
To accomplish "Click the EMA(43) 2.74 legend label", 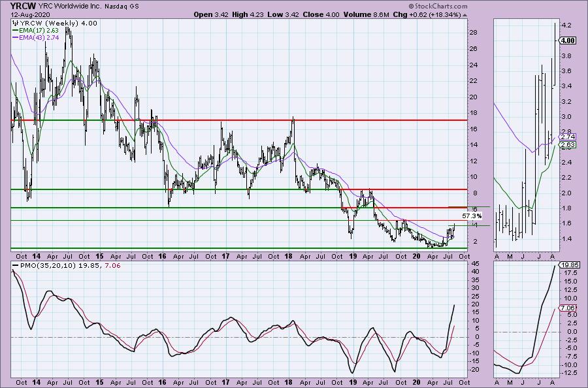I will [x=39, y=38].
